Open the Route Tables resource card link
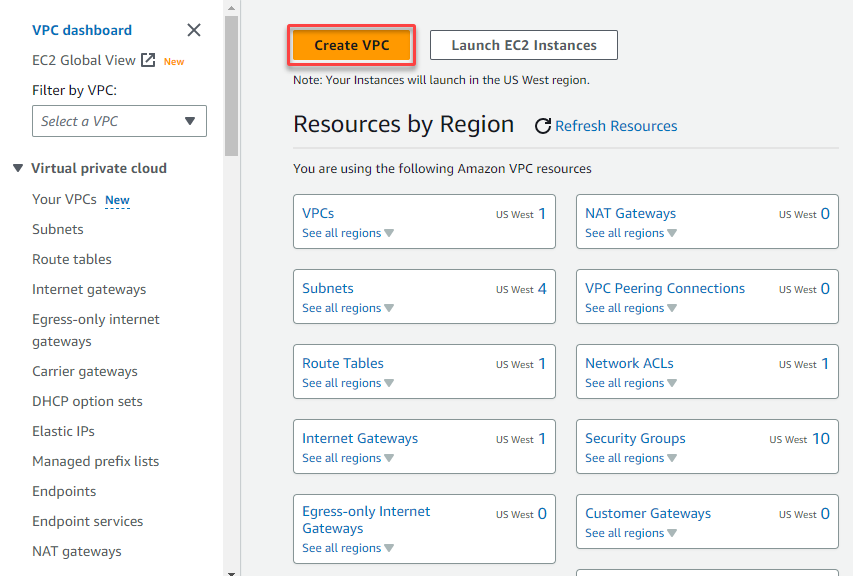Viewport: 853px width, 576px height. coord(343,363)
